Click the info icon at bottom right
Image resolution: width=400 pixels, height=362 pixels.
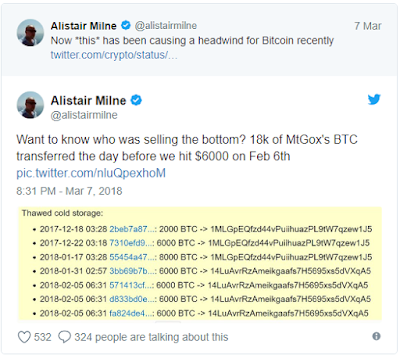[x=376, y=336]
